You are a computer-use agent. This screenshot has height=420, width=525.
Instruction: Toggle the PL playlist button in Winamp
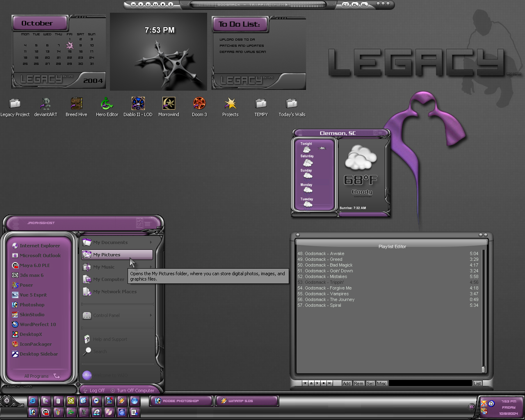(355, 4)
